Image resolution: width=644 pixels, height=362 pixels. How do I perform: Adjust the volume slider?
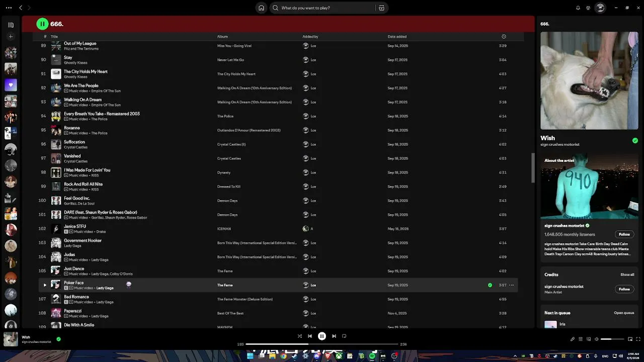point(612,339)
